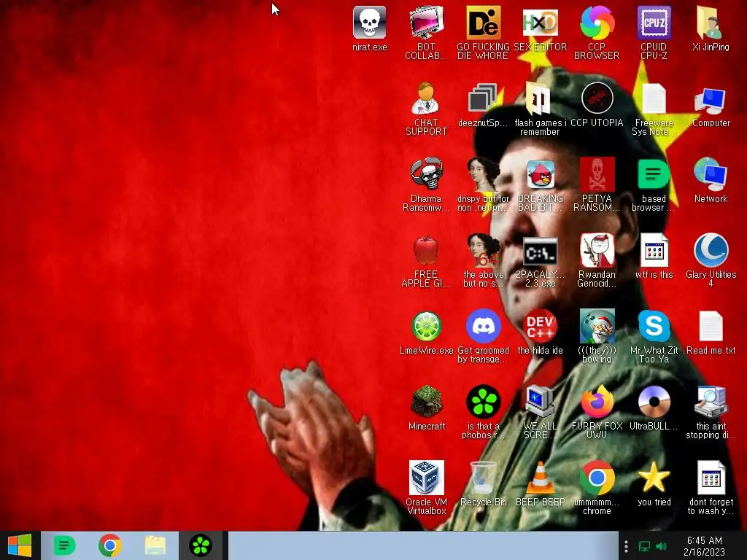The width and height of the screenshot is (747, 560).
Task: Open File Explorer from the taskbar
Action: click(x=155, y=545)
